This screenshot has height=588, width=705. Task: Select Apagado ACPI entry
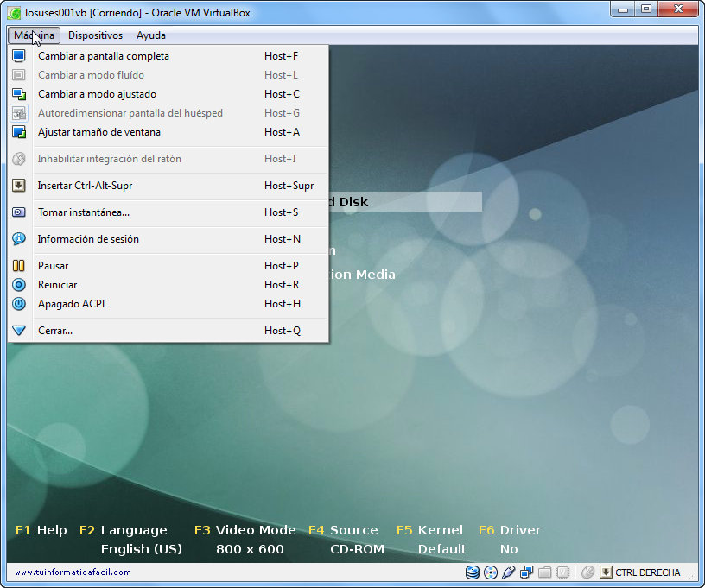(x=168, y=304)
